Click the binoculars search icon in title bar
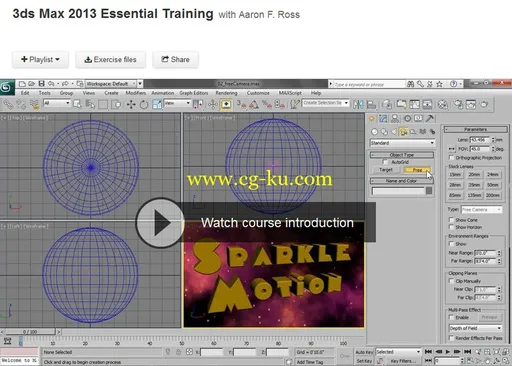The height and width of the screenshot is (366, 512). 411,84
